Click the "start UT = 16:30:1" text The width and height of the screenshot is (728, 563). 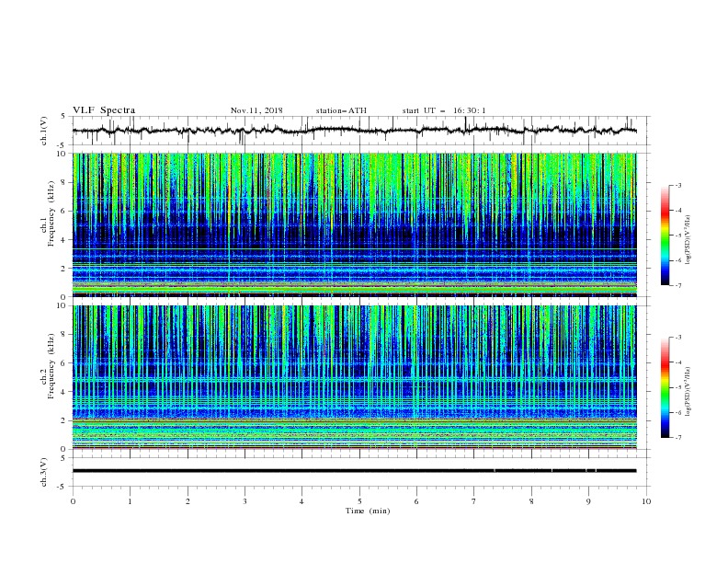(443, 110)
